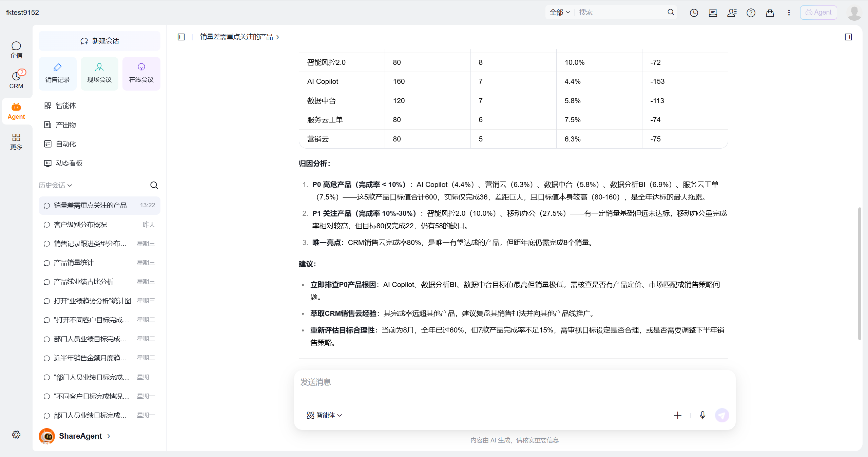
Task: Open the 企信 messaging sidebar icon
Action: tap(16, 50)
